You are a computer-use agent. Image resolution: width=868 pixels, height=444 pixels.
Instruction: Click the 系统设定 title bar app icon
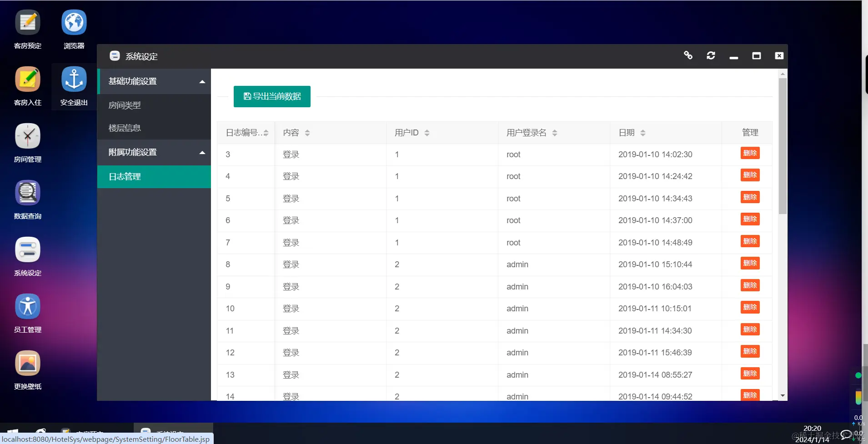(115, 56)
